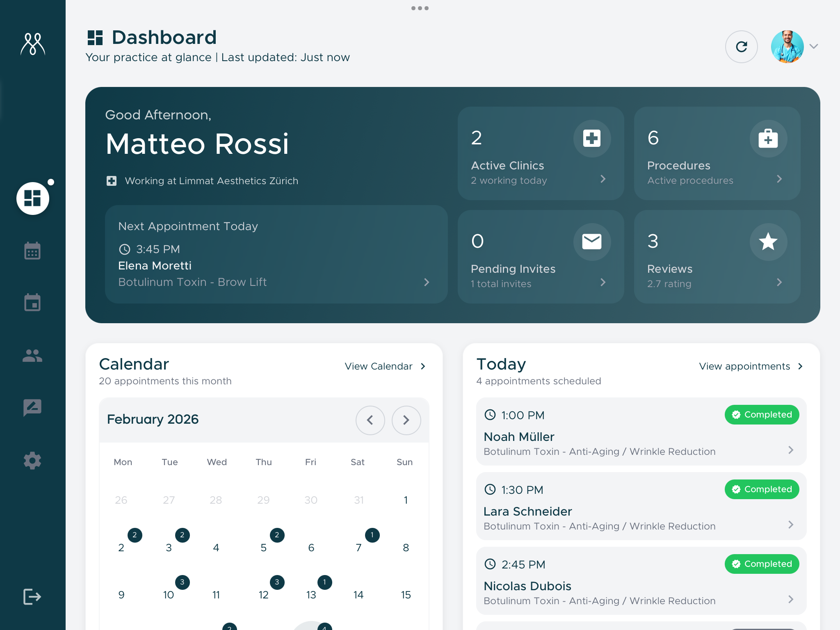The height and width of the screenshot is (630, 840).
Task: Click the Reviews star icon
Action: pyautogui.click(x=768, y=242)
